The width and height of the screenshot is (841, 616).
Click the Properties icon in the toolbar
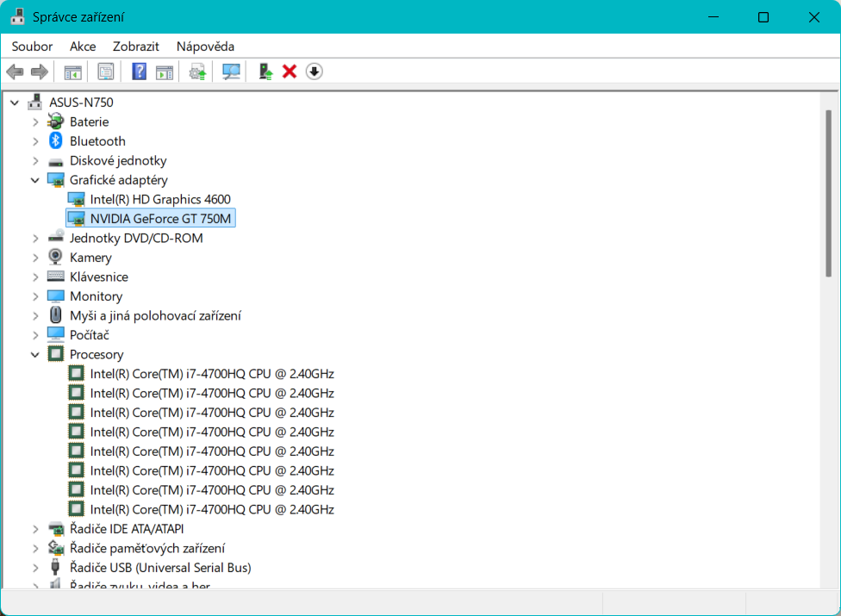[x=106, y=72]
